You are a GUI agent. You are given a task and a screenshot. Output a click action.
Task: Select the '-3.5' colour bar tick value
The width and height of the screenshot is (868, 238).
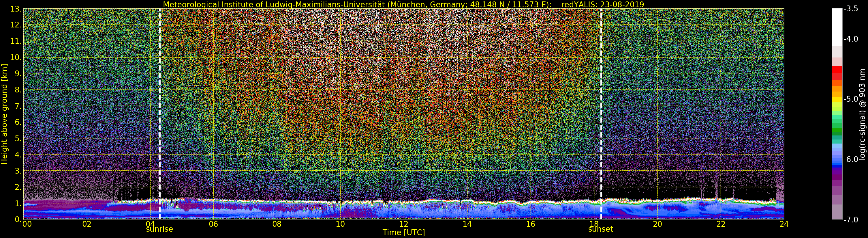[x=851, y=9]
